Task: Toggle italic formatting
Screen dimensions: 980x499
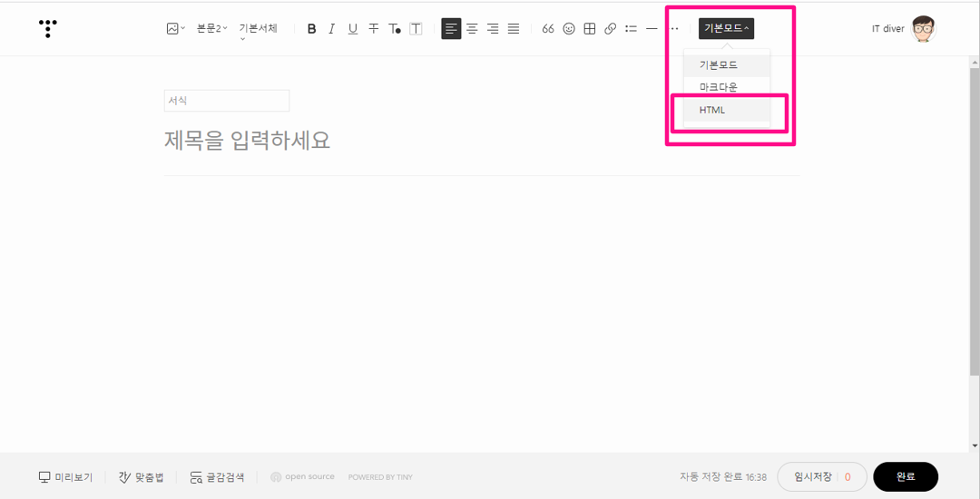Action: pyautogui.click(x=332, y=29)
